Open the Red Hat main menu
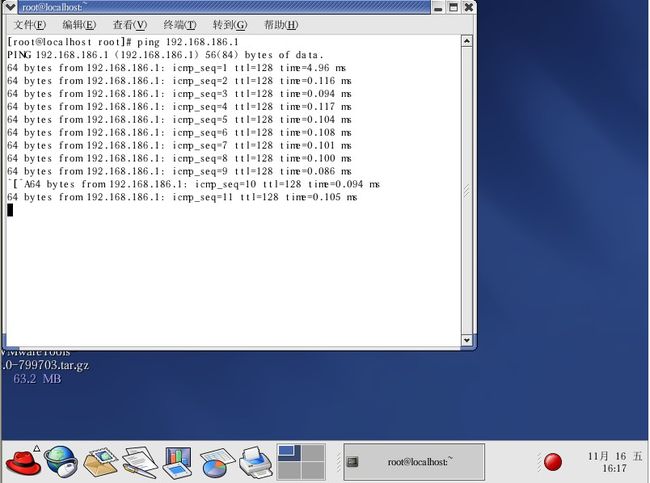Screen dimensions: 650x483 [x=23, y=462]
